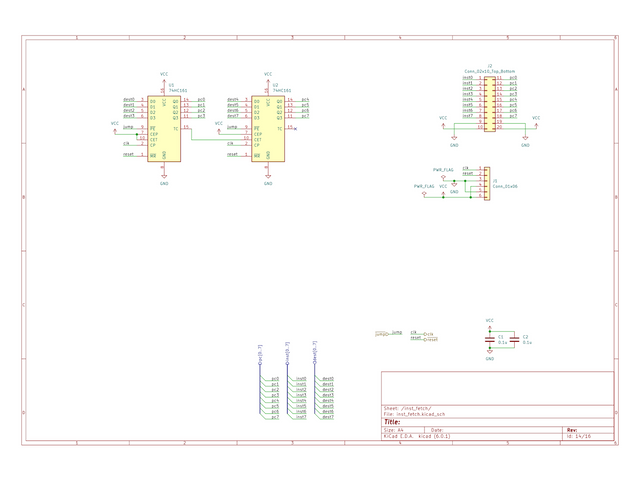
Task: Click the pc[0..7] bus label
Action: (x=260, y=353)
